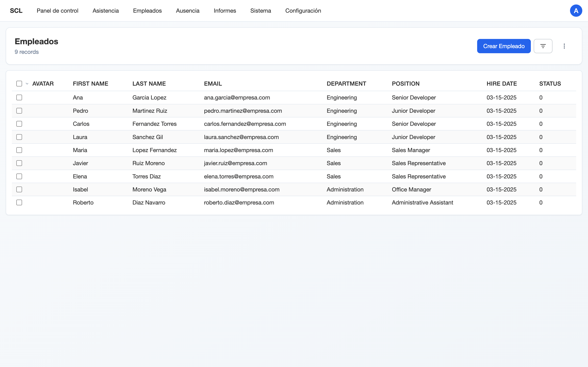Expand the chevron beside the select-all checkbox

coord(27,84)
